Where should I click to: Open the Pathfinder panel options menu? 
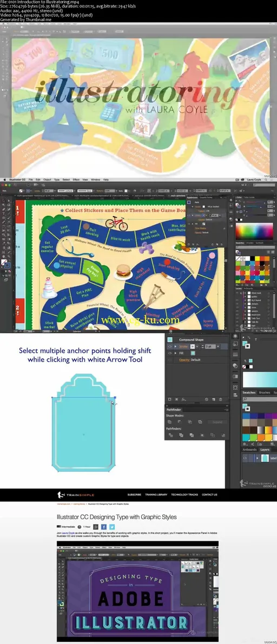[x=227, y=410]
